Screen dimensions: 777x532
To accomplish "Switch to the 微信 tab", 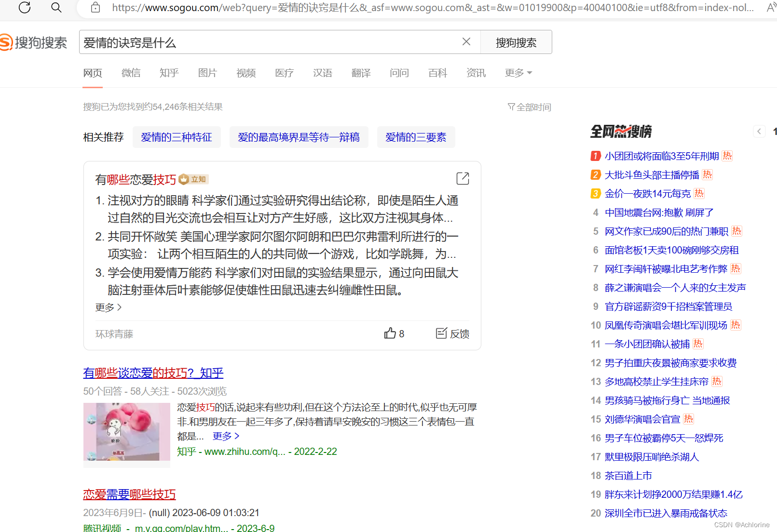I will pyautogui.click(x=131, y=73).
